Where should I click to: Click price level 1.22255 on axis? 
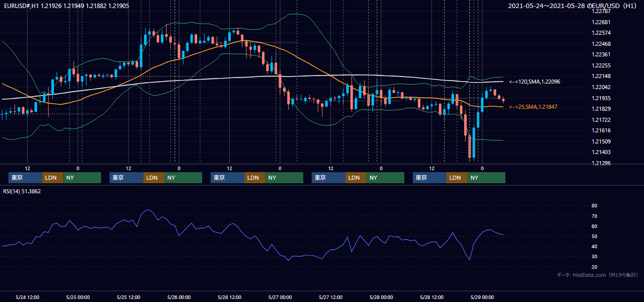coord(602,65)
